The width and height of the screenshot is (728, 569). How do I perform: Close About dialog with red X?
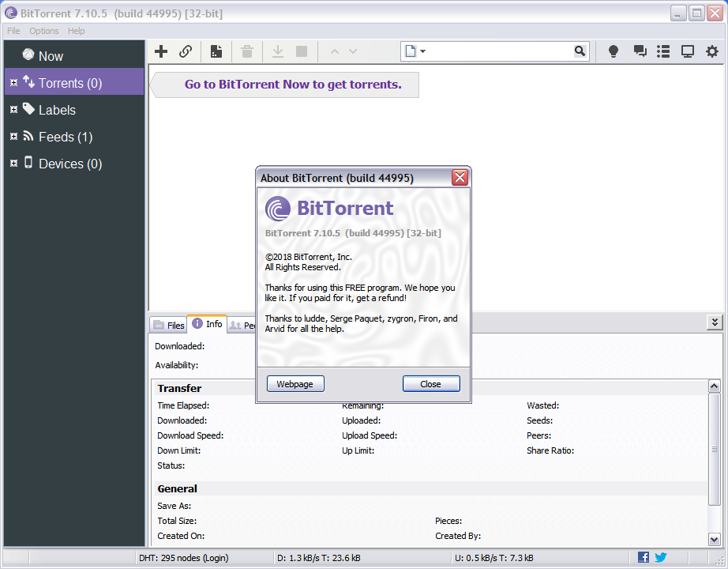(460, 177)
